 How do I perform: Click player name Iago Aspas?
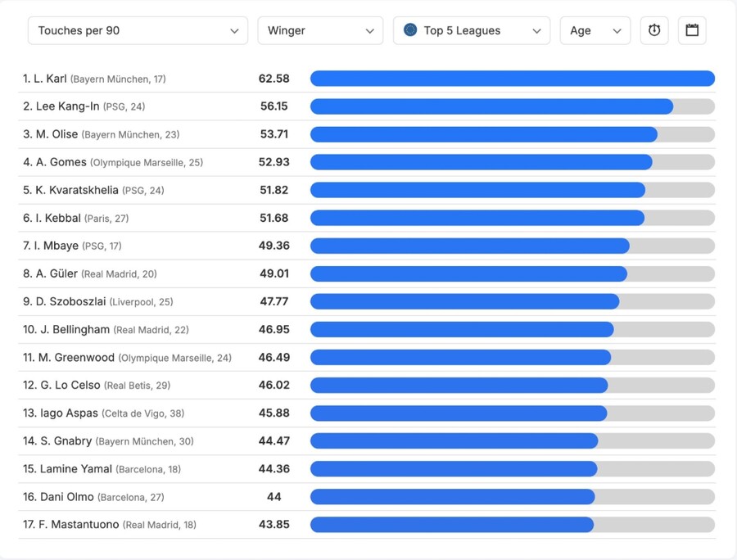(69, 413)
